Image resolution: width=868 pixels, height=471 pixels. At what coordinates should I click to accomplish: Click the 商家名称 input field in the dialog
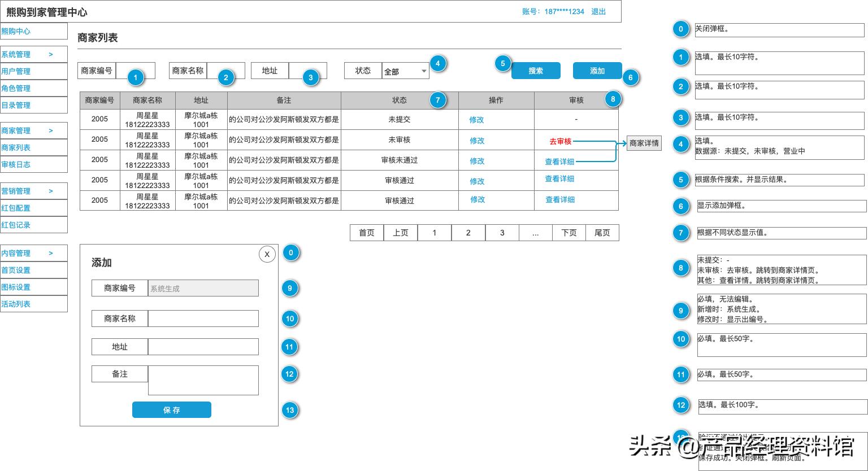click(x=202, y=318)
